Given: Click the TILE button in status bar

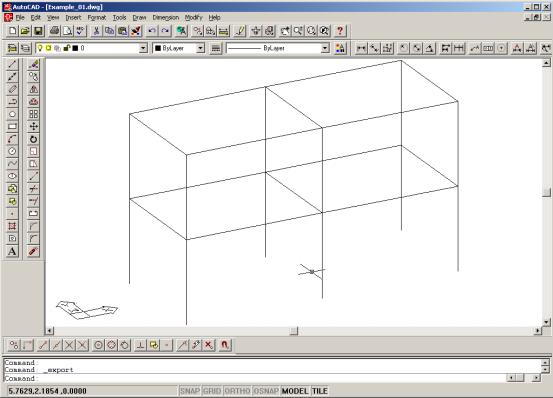Looking at the screenshot, I should coord(320,391).
